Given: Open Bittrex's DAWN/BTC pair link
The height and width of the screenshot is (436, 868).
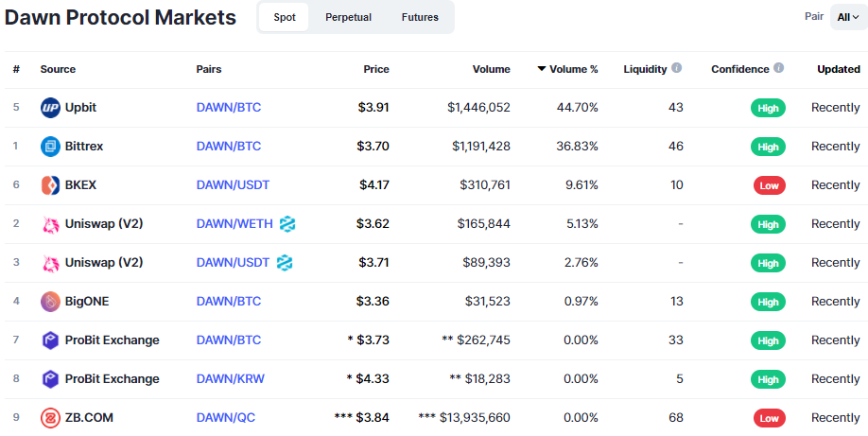Looking at the screenshot, I should coord(229,147).
